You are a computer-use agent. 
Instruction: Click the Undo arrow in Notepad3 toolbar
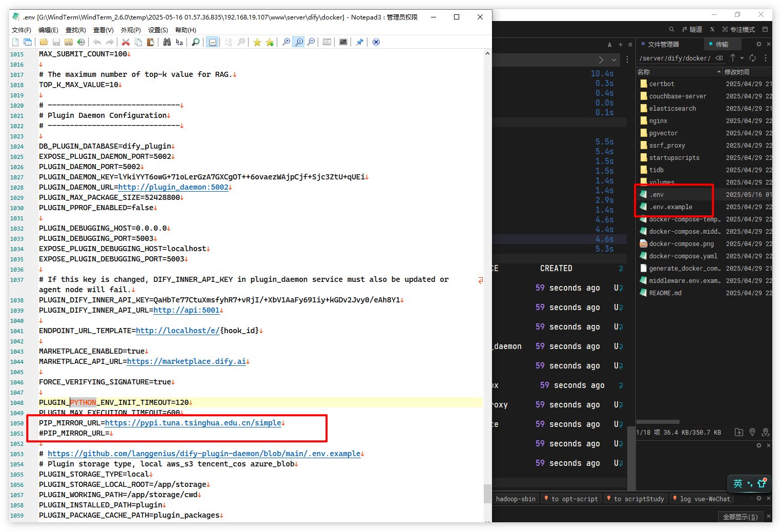coord(97,42)
